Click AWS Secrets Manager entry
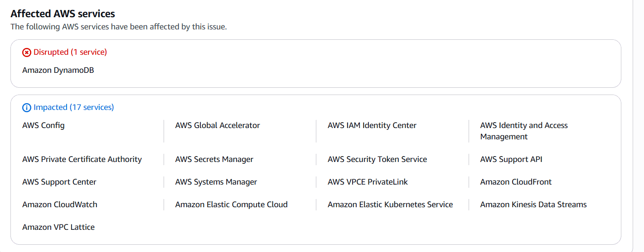 [214, 159]
